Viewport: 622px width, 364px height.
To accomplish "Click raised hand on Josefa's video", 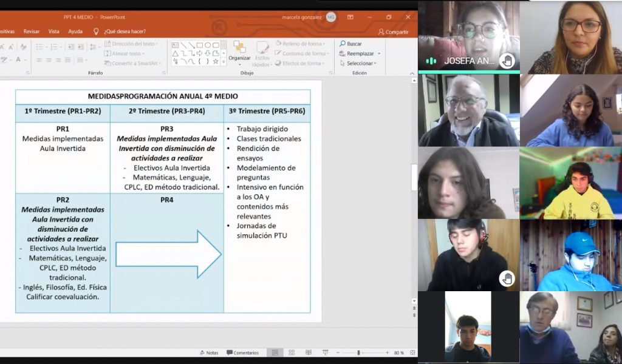I will pos(507,61).
